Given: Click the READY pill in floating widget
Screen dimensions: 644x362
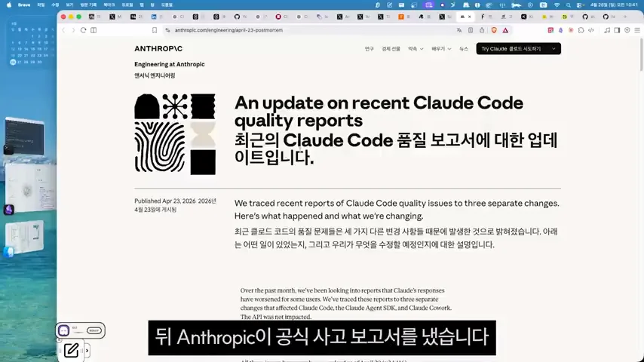Looking at the screenshot, I should coord(94,330).
